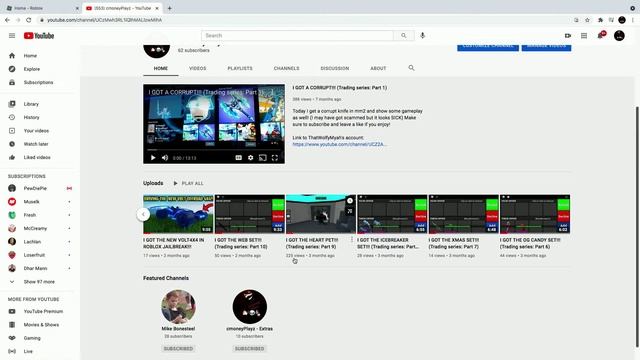Play the featured video

[153, 158]
